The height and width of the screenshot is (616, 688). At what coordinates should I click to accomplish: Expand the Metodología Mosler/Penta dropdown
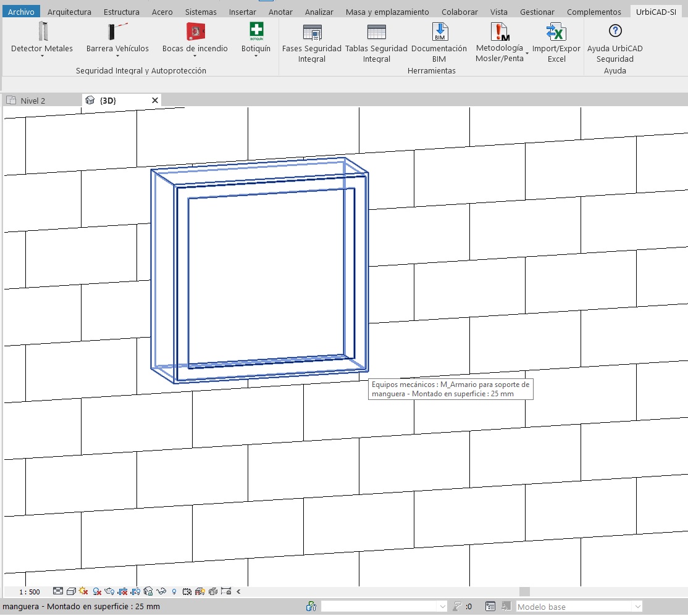(x=527, y=54)
